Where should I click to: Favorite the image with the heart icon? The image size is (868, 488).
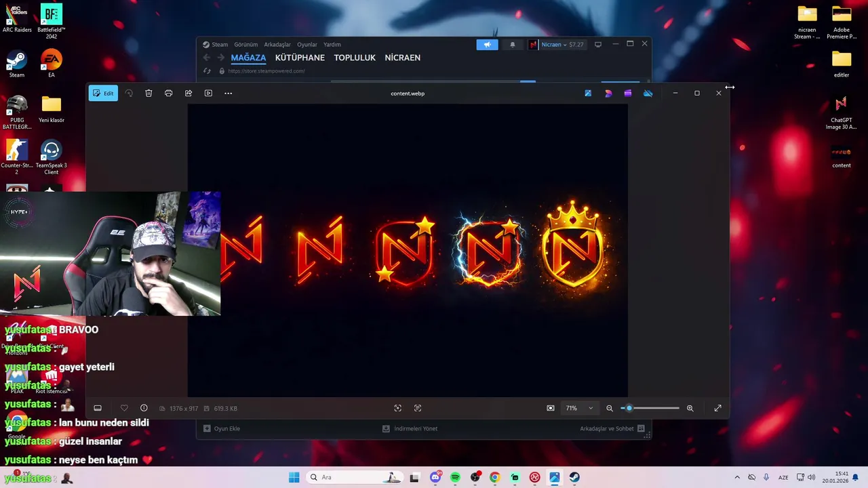[x=124, y=408]
